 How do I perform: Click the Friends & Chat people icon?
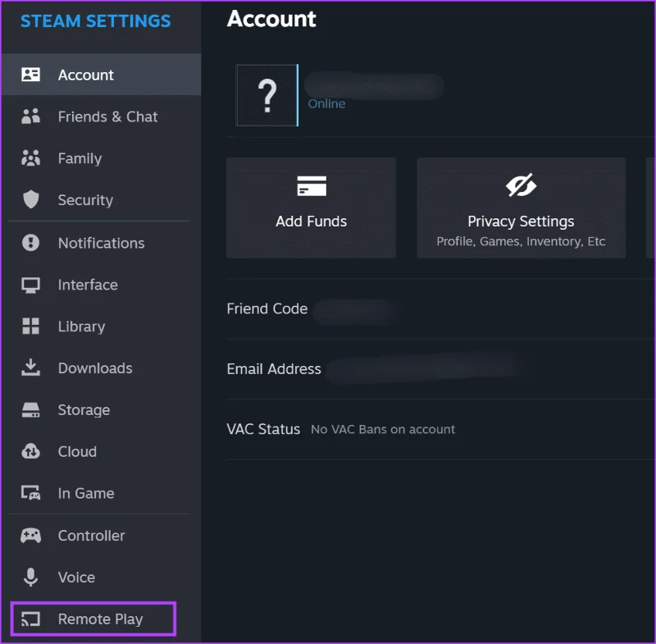click(30, 116)
